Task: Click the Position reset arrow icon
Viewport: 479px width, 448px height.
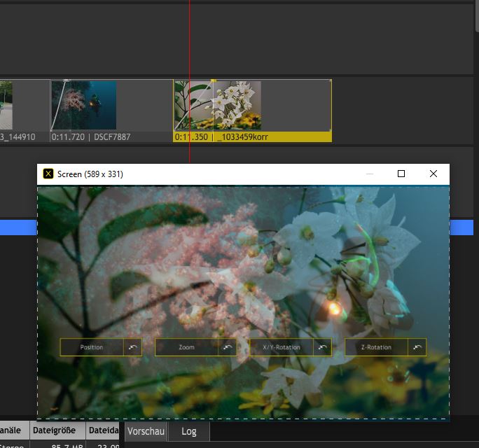Action: click(x=133, y=347)
